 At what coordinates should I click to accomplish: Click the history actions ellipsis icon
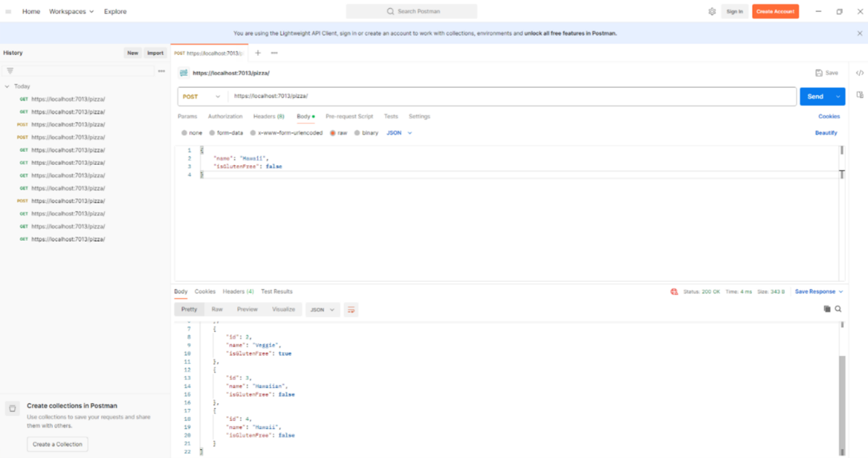[161, 70]
